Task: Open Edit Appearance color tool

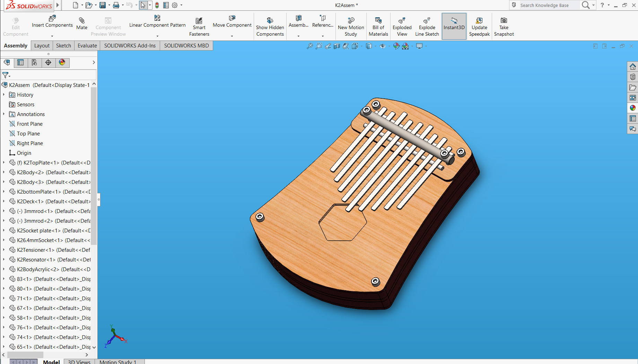Action: point(396,46)
